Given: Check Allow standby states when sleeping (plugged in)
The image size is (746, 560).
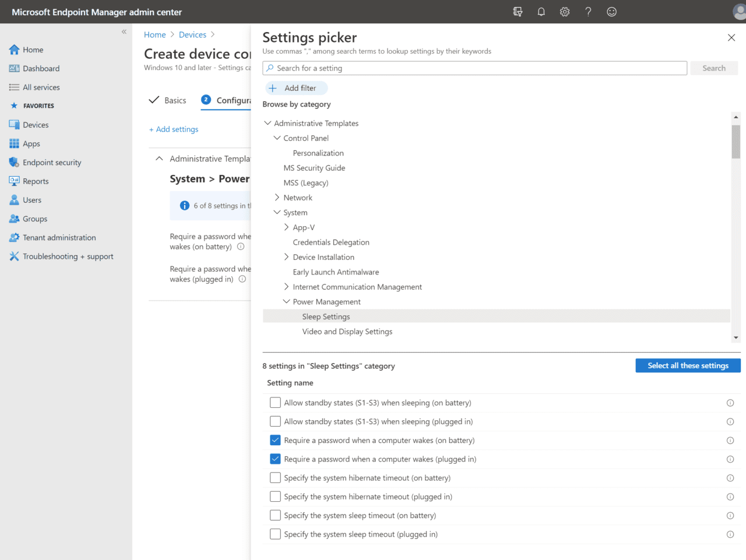Looking at the screenshot, I should pos(275,421).
